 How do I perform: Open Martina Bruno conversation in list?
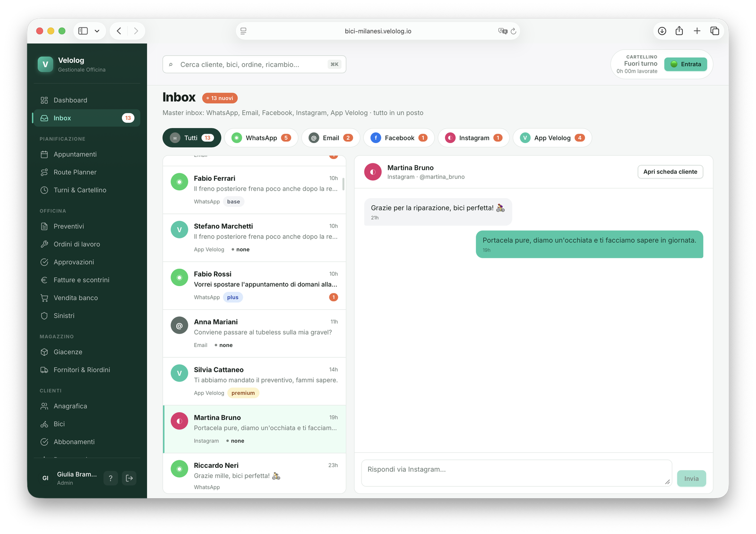(254, 429)
